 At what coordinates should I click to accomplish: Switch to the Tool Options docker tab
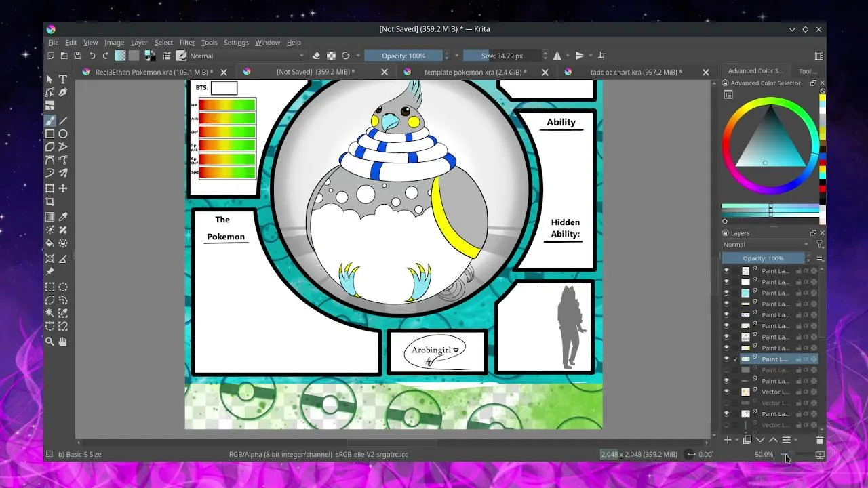[x=807, y=71]
